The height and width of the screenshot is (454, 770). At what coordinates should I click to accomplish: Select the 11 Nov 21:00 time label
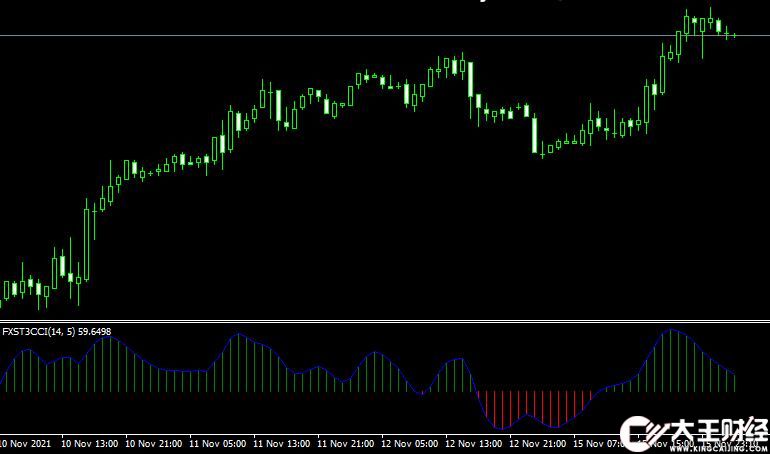pyautogui.click(x=345, y=444)
